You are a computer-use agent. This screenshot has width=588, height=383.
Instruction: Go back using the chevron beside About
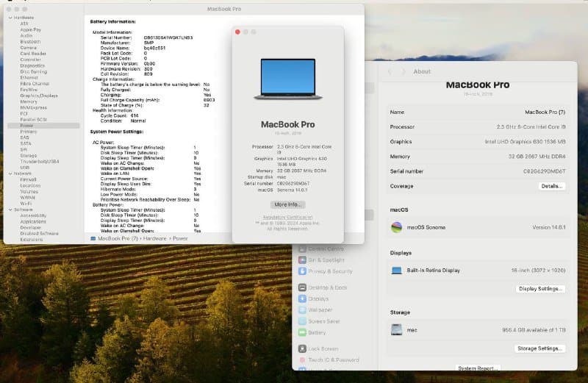click(x=390, y=71)
